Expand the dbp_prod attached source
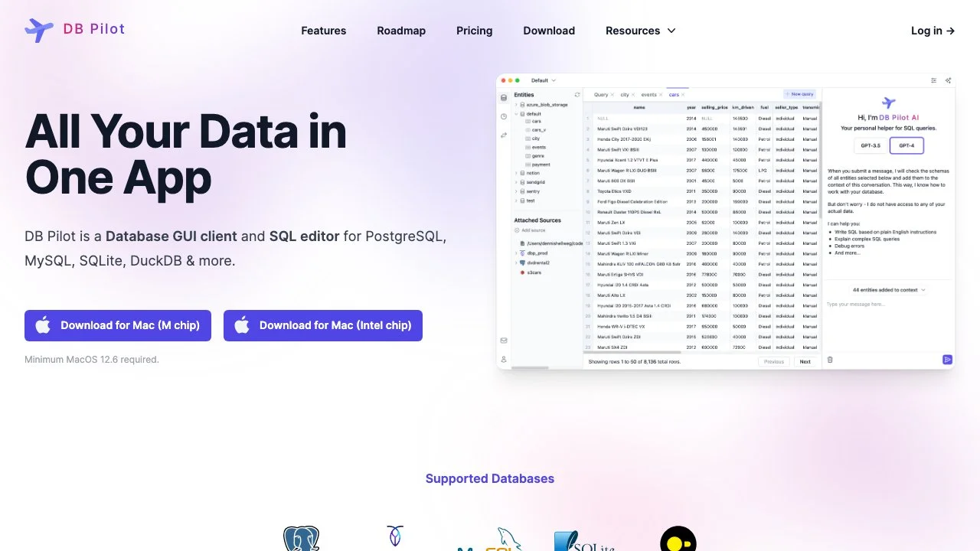The image size is (980, 551). pos(516,253)
